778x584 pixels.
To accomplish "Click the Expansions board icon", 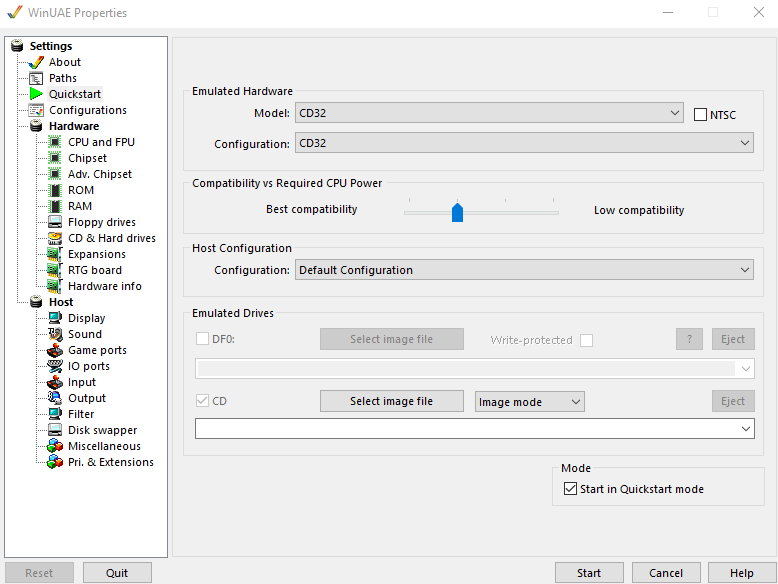I will pyautogui.click(x=55, y=254).
